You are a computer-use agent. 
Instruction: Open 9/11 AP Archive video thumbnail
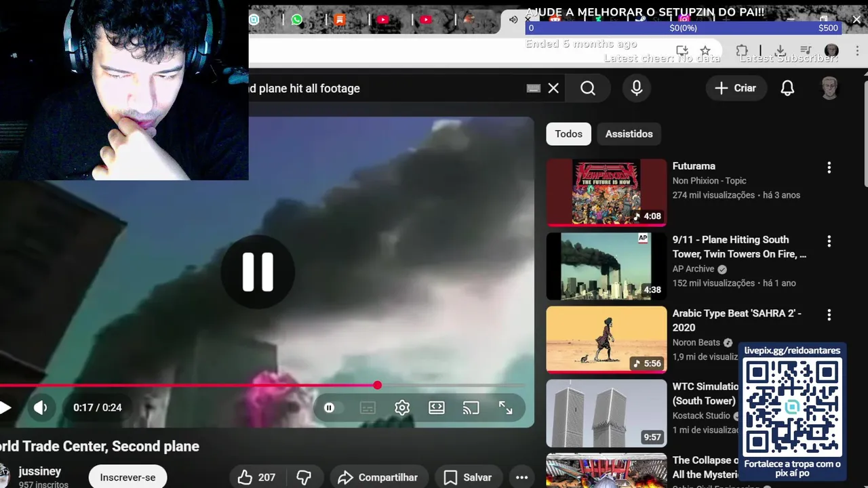[x=606, y=266]
